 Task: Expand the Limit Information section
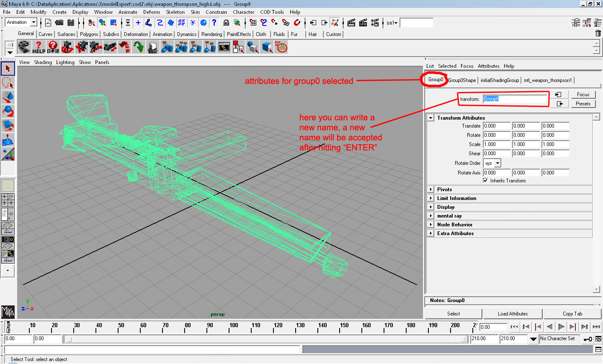pyautogui.click(x=430, y=198)
